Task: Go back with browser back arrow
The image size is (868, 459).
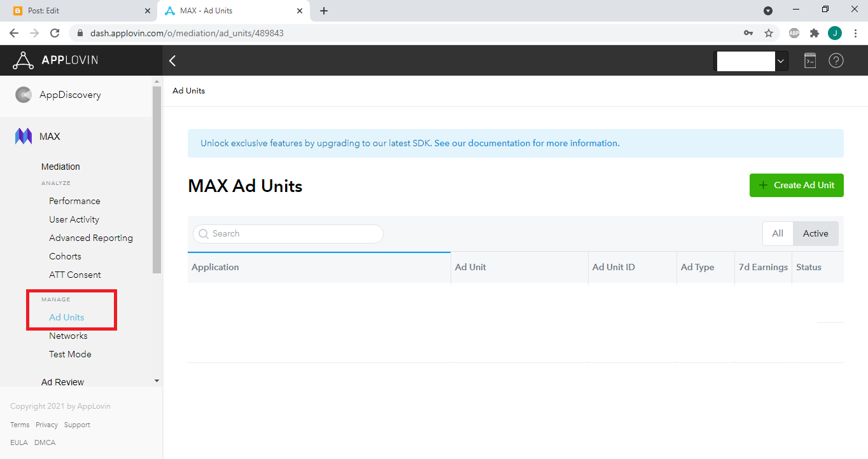Action: (x=14, y=33)
